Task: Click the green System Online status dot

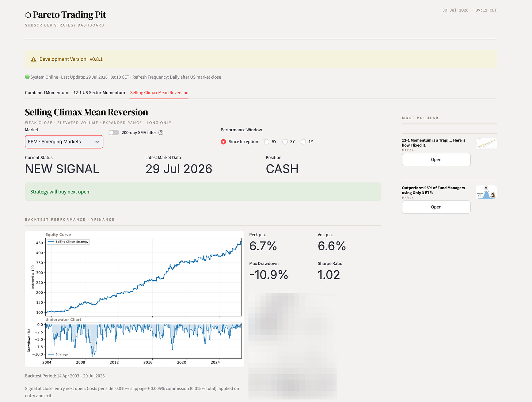Action: click(27, 77)
